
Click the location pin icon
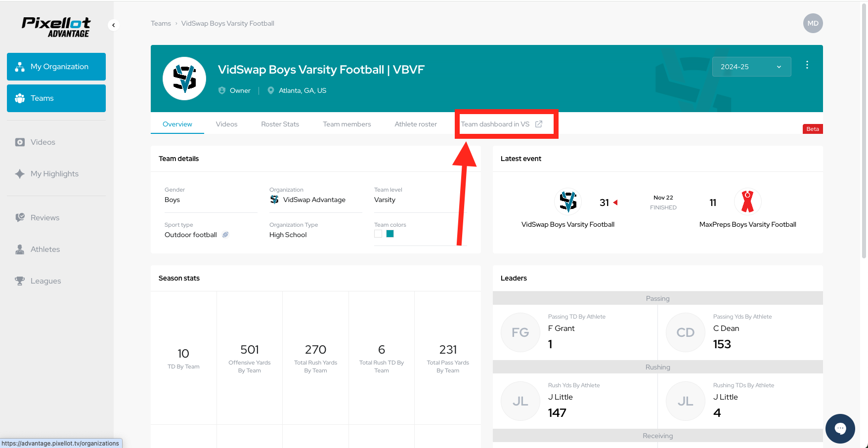(271, 90)
